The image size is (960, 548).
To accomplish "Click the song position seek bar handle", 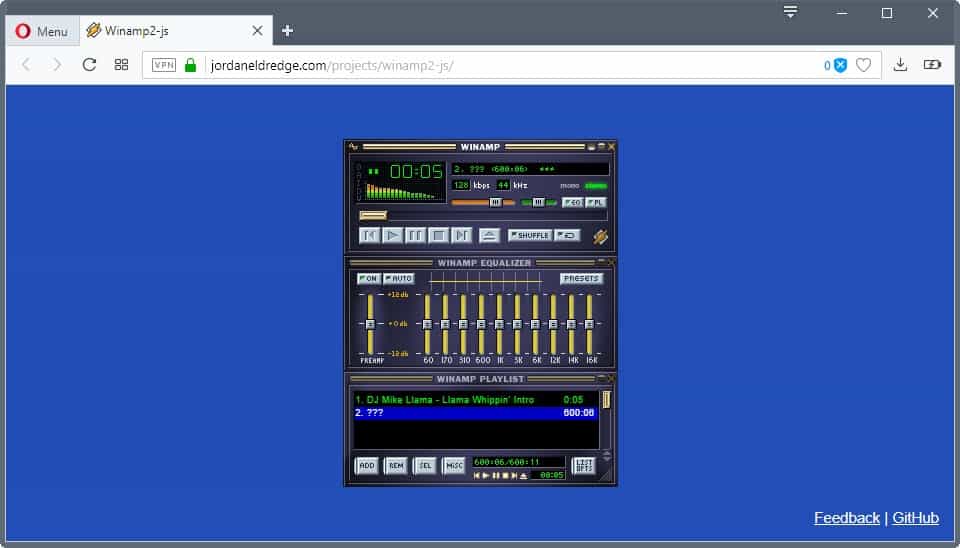I will click(373, 216).
